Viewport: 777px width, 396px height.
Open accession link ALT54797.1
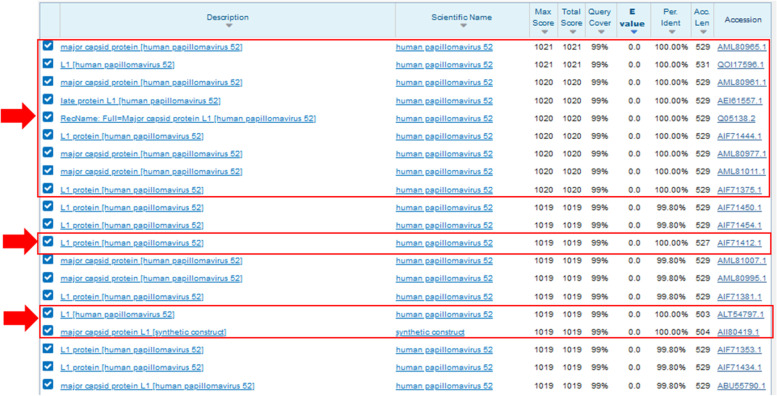click(x=741, y=314)
